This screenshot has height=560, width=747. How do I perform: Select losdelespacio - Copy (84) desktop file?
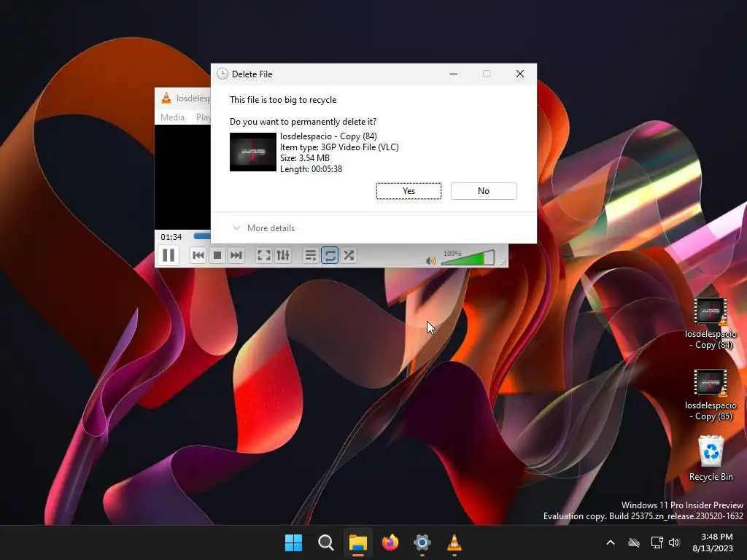711,323
